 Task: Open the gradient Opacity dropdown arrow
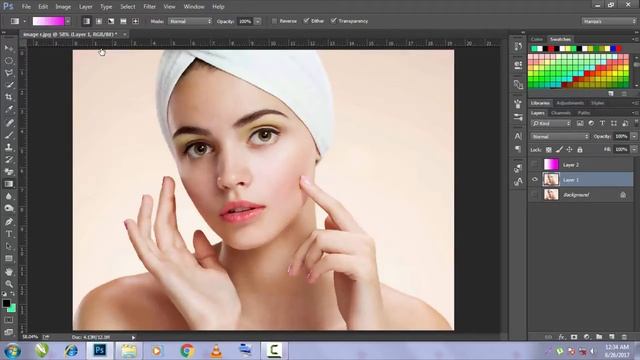[258, 21]
